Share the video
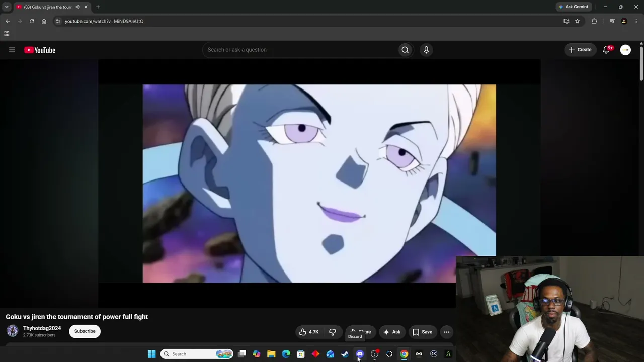Image resolution: width=644 pixels, height=362 pixels. [360, 332]
